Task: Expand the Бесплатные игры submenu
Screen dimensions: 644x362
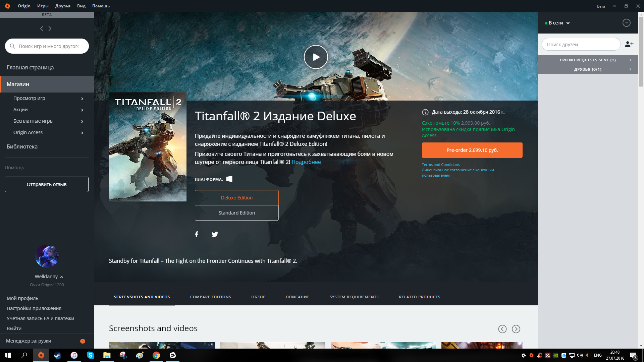Action: pyautogui.click(x=82, y=121)
